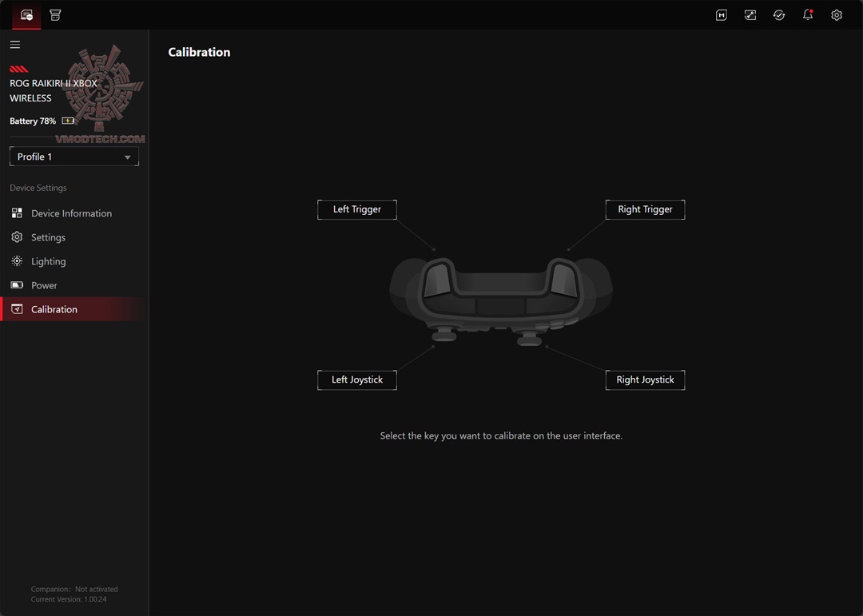Viewport: 863px width, 616px height.
Task: Open the settings gear in top bar
Action: (x=837, y=15)
